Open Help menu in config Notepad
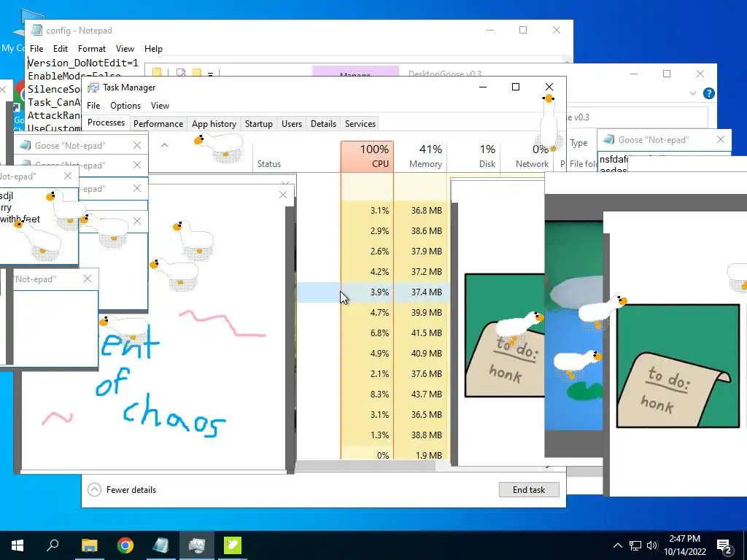747x560 pixels. pyautogui.click(x=153, y=49)
